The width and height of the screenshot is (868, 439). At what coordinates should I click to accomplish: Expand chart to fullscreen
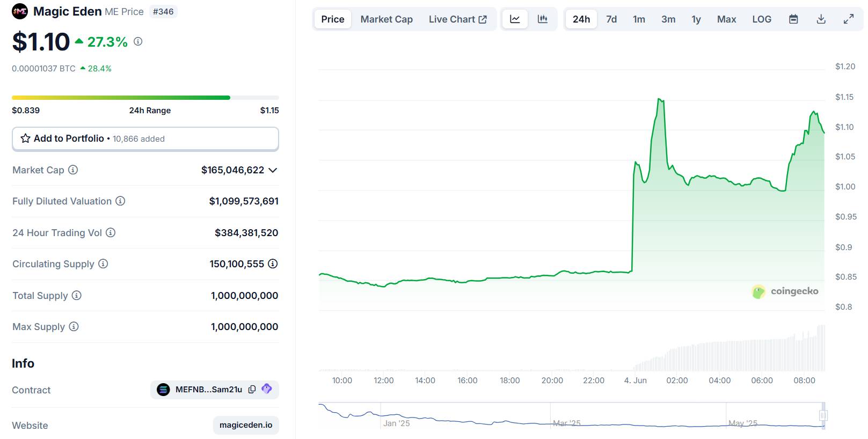tap(849, 19)
